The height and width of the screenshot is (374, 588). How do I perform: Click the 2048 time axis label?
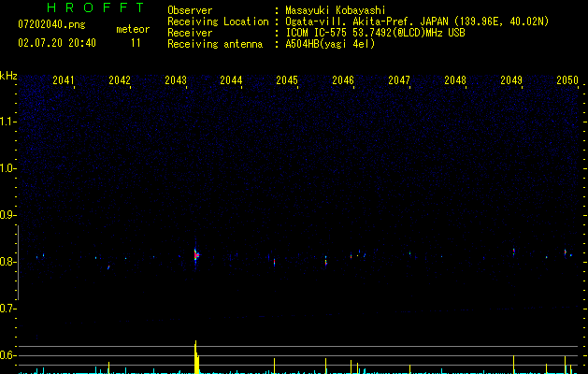pyautogui.click(x=455, y=80)
